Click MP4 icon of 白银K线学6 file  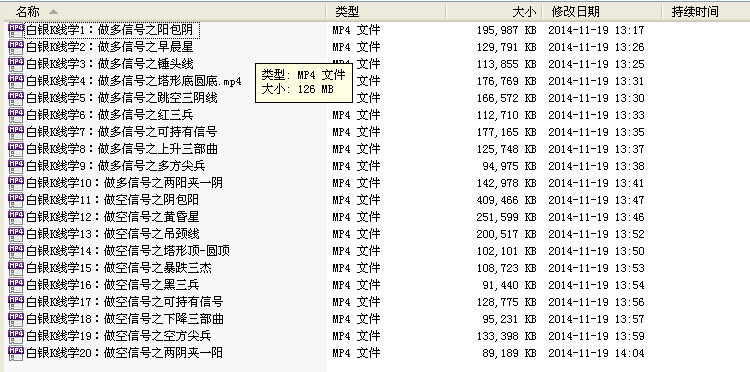click(x=16, y=115)
